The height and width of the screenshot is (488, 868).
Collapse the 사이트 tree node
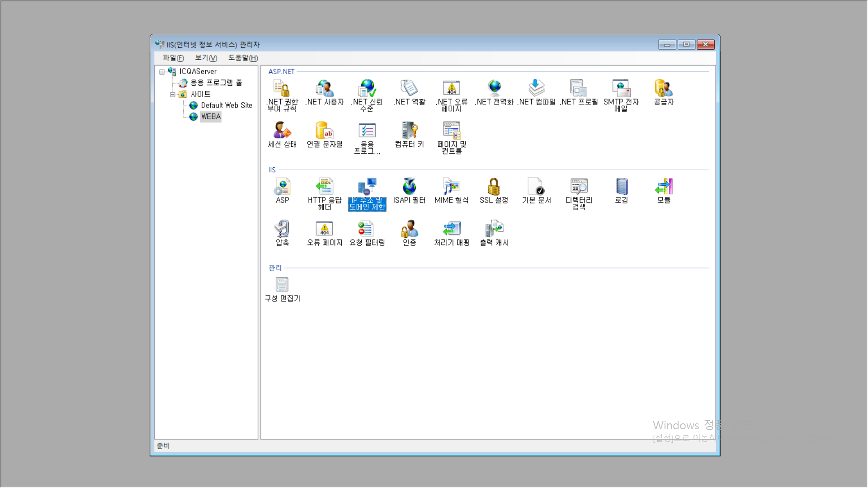(x=172, y=94)
